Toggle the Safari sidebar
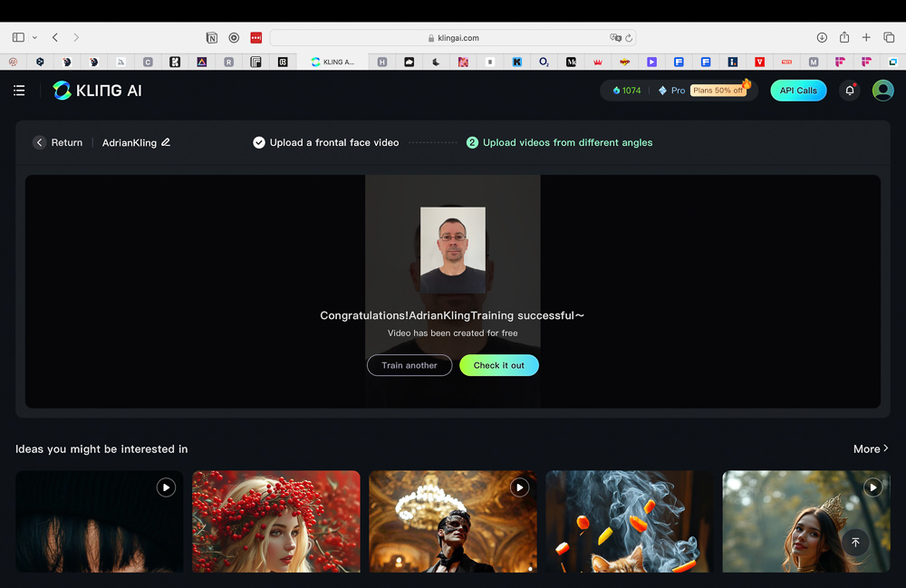Viewport: 906px width, 588px height. pos(18,37)
